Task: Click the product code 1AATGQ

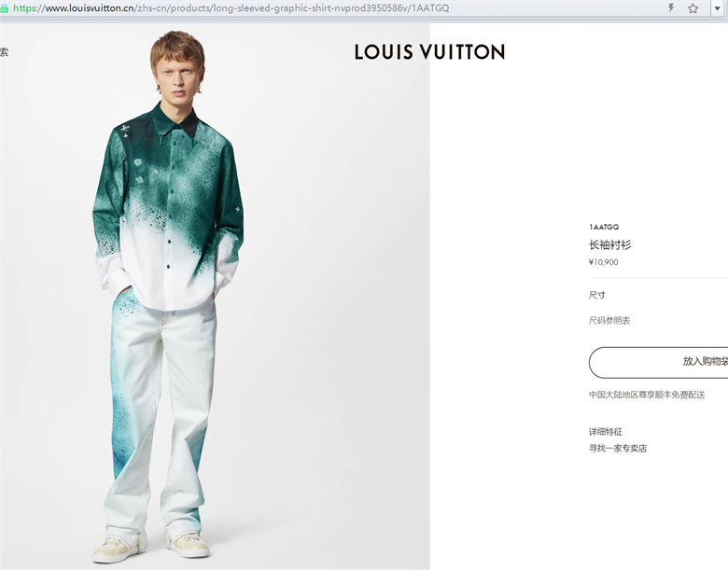Action: point(604,227)
